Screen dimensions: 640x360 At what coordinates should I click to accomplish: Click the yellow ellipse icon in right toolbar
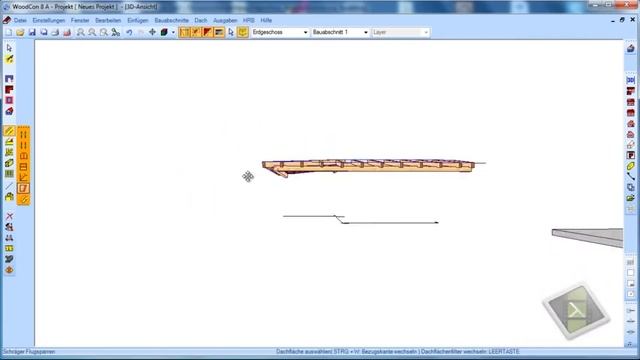[x=631, y=166]
